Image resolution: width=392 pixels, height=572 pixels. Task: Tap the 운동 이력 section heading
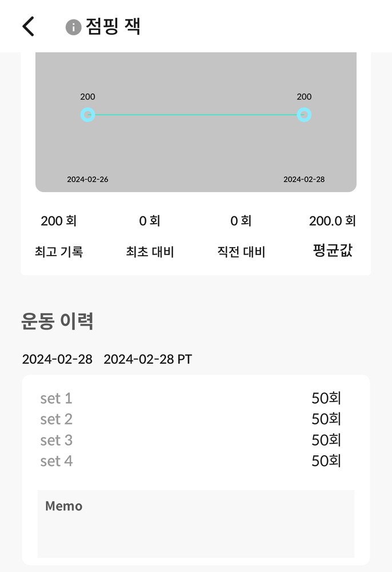[x=57, y=321]
